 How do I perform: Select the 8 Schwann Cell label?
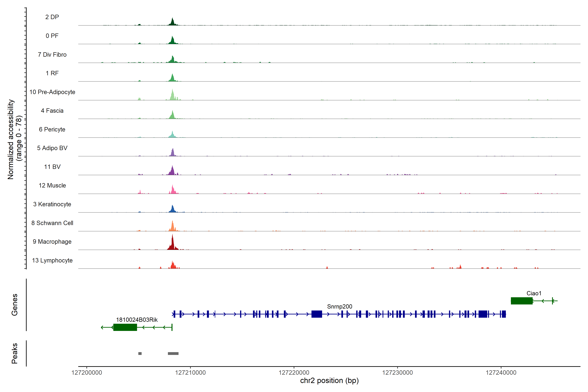tap(52, 223)
